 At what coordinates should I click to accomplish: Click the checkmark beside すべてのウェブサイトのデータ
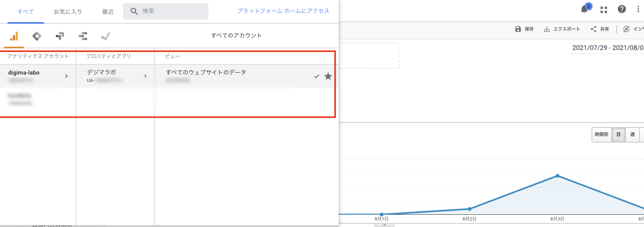pyautogui.click(x=317, y=76)
